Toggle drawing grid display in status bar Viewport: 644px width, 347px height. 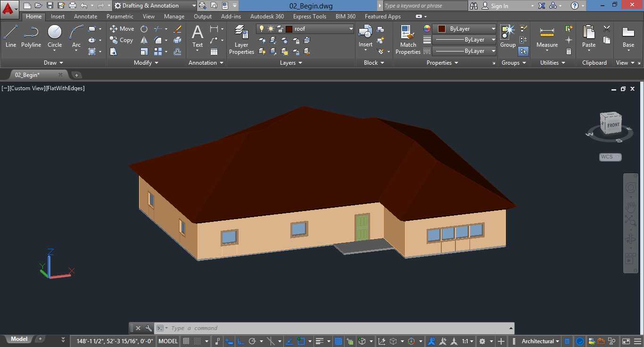186,341
